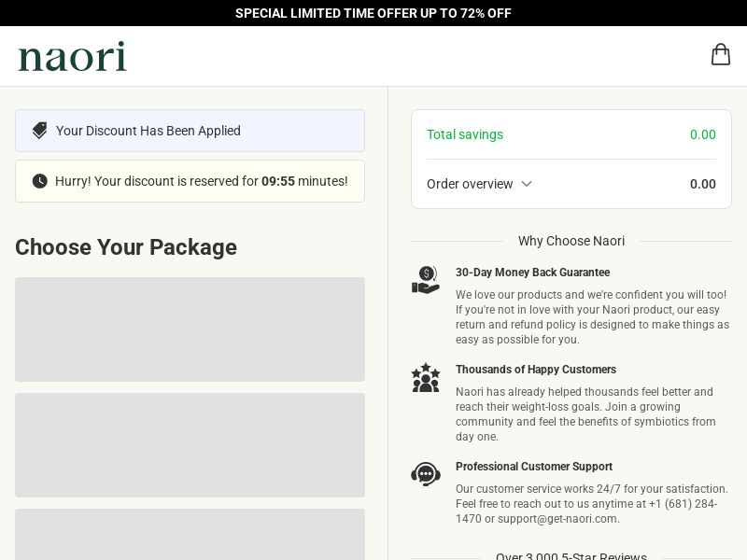Open the shopping cart icon
The height and width of the screenshot is (560, 747).
point(721,54)
